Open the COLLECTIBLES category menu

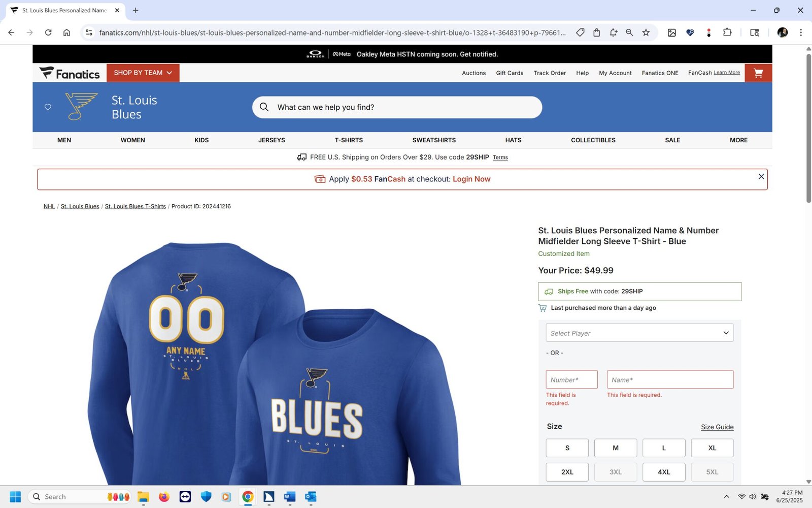tap(593, 140)
